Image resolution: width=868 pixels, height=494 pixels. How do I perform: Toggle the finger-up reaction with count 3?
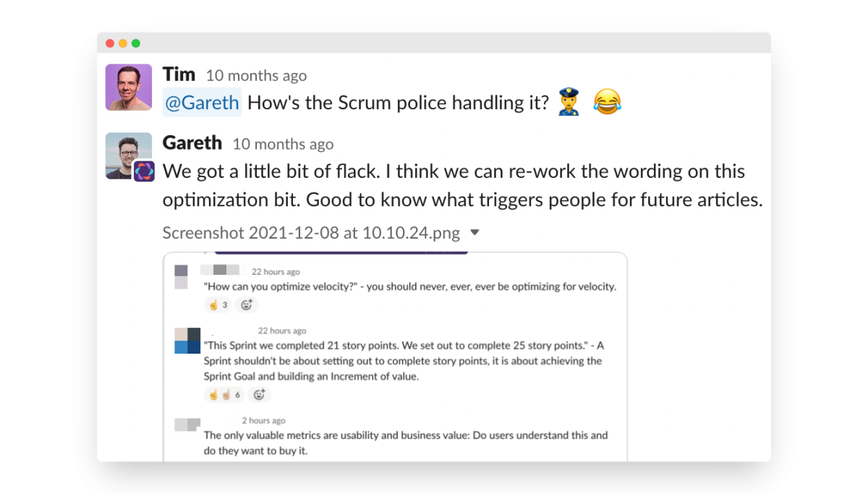pos(218,305)
